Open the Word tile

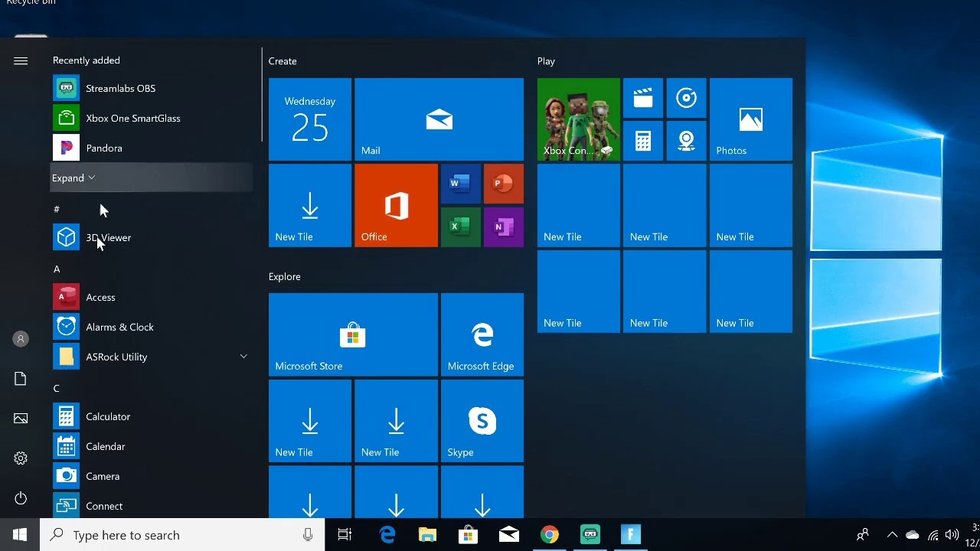[460, 184]
